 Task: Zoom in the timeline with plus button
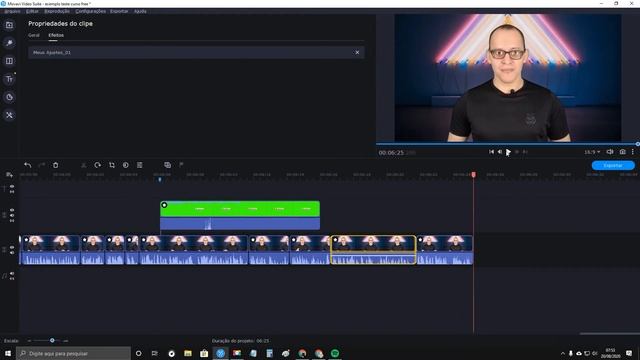[x=65, y=340]
